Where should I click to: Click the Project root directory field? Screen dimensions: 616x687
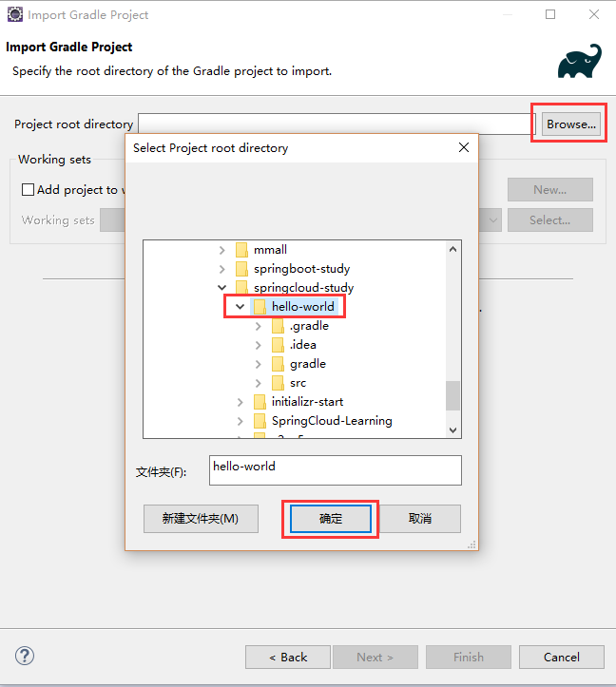(x=337, y=124)
